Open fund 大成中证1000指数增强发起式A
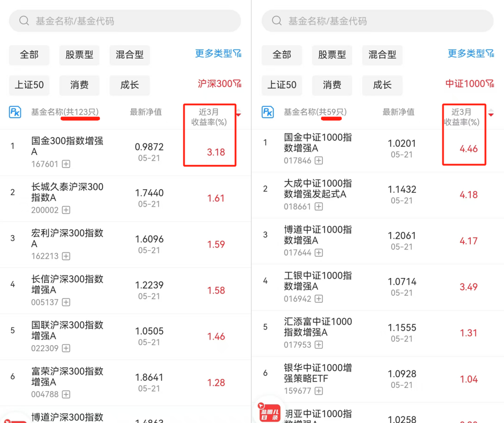This screenshot has height=423, width=504. coord(318,189)
